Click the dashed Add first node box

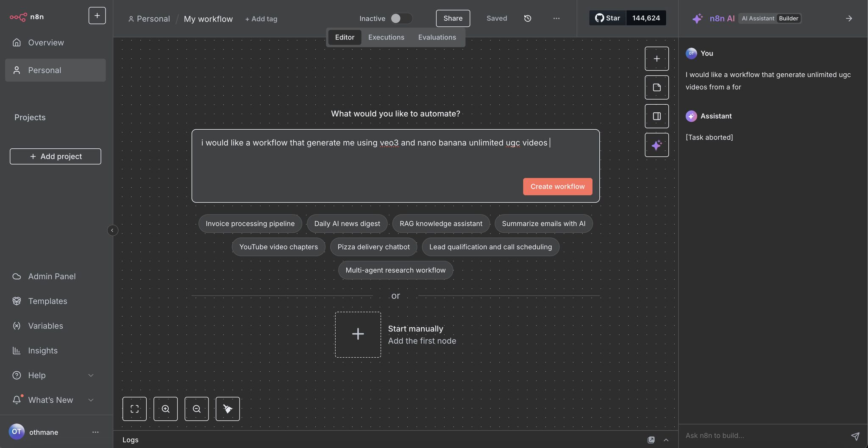(358, 334)
